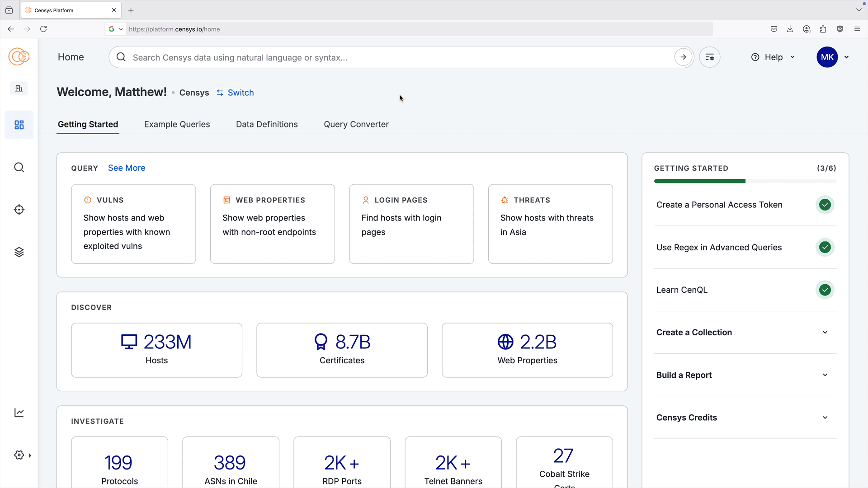Click the Getting Started progress bar
Screen dimensions: 868x488
745,181
